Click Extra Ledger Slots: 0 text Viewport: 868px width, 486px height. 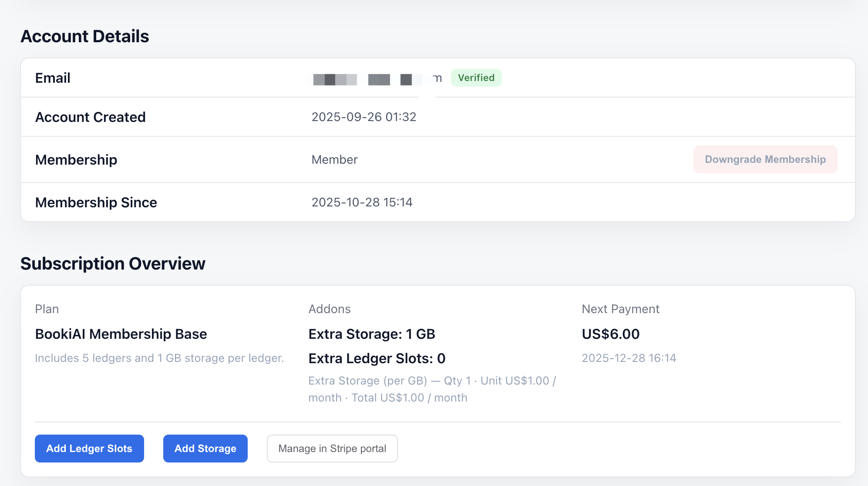click(x=377, y=358)
